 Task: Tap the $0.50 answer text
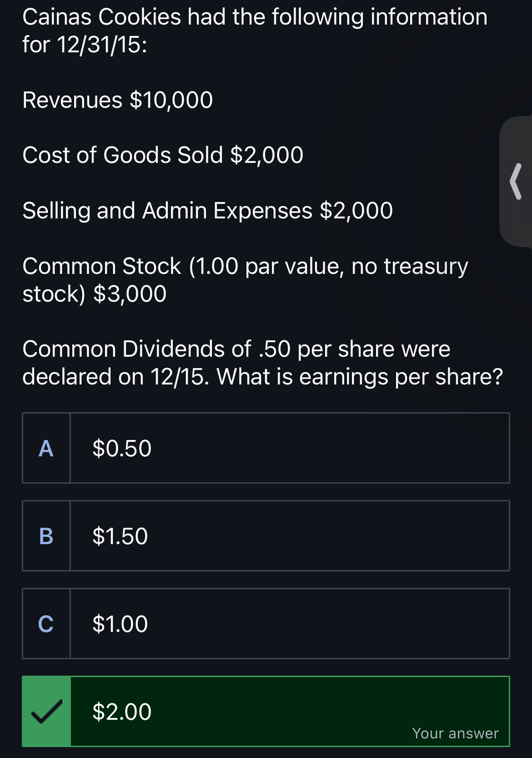122,449
